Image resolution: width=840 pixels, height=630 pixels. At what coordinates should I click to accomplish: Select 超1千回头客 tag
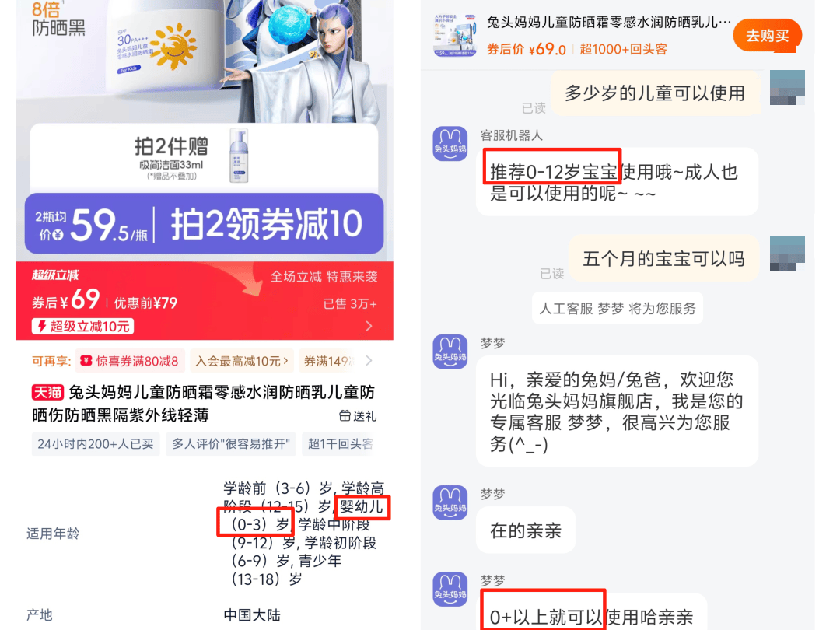[340, 444]
